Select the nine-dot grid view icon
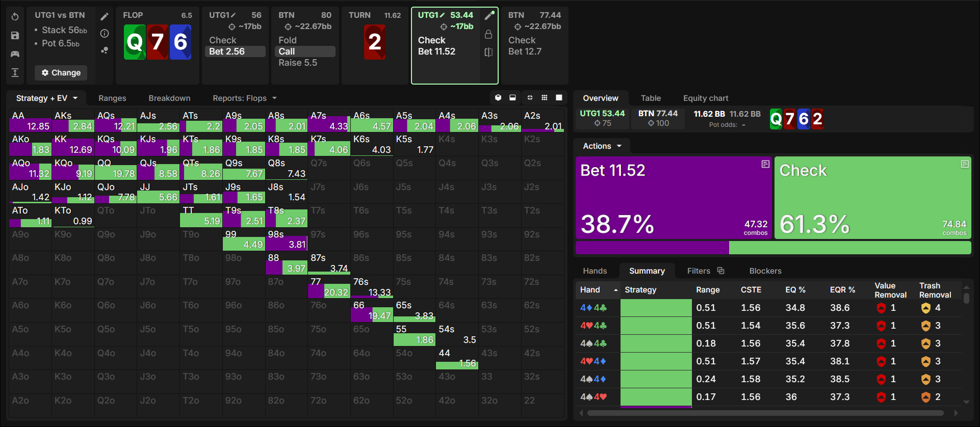 545,98
